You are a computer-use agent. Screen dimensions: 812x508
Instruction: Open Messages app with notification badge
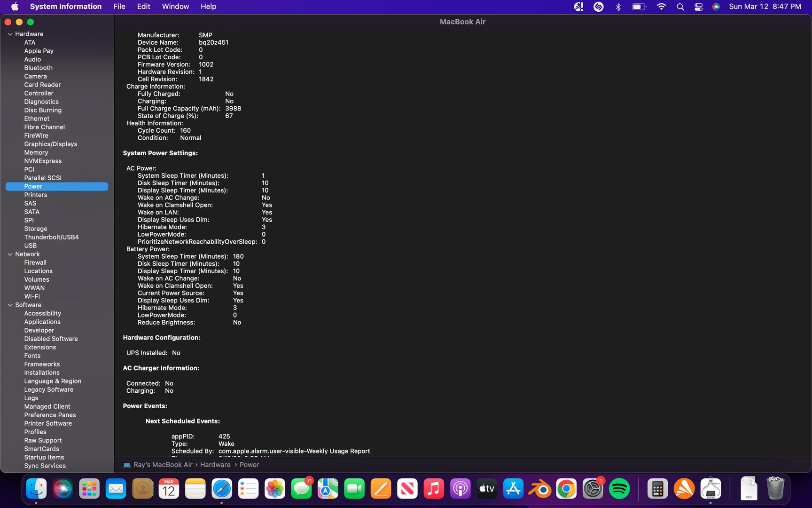(301, 489)
